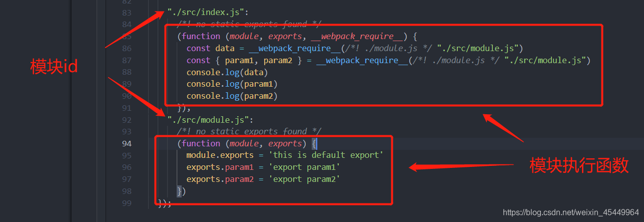Click line number 83 in the gutter
644x222 pixels.
(126, 13)
